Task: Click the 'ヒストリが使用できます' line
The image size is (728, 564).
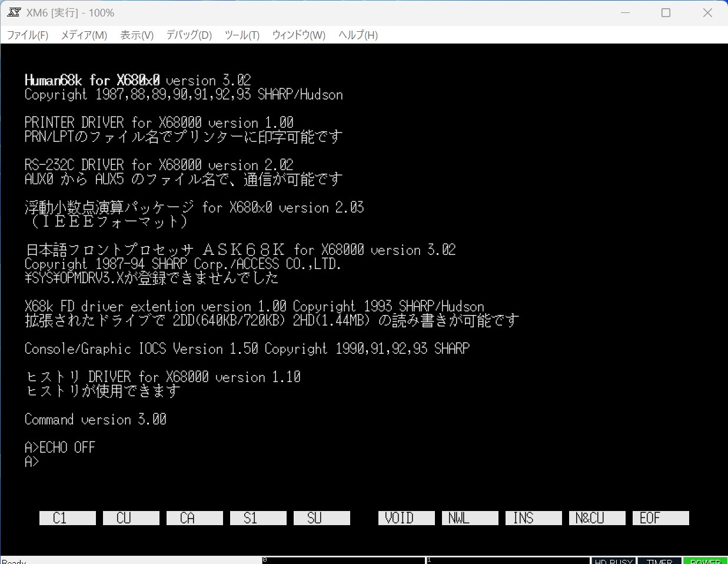Action: click(x=102, y=391)
